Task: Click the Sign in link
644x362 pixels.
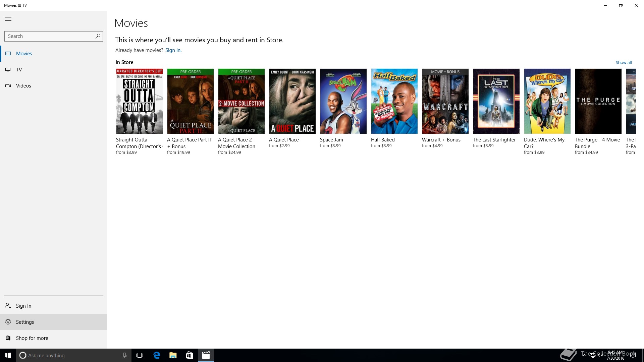Action: click(173, 50)
